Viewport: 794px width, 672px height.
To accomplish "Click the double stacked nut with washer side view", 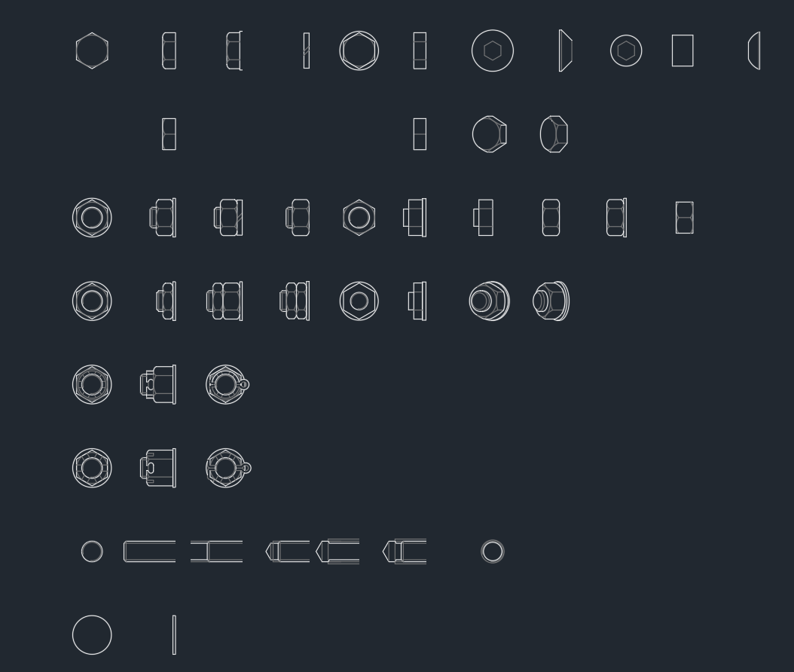I will click(224, 301).
